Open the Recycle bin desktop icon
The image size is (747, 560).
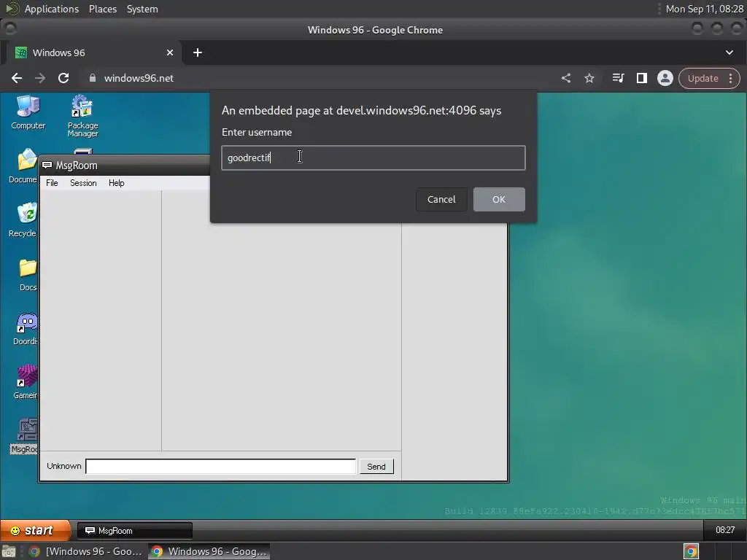(24, 220)
